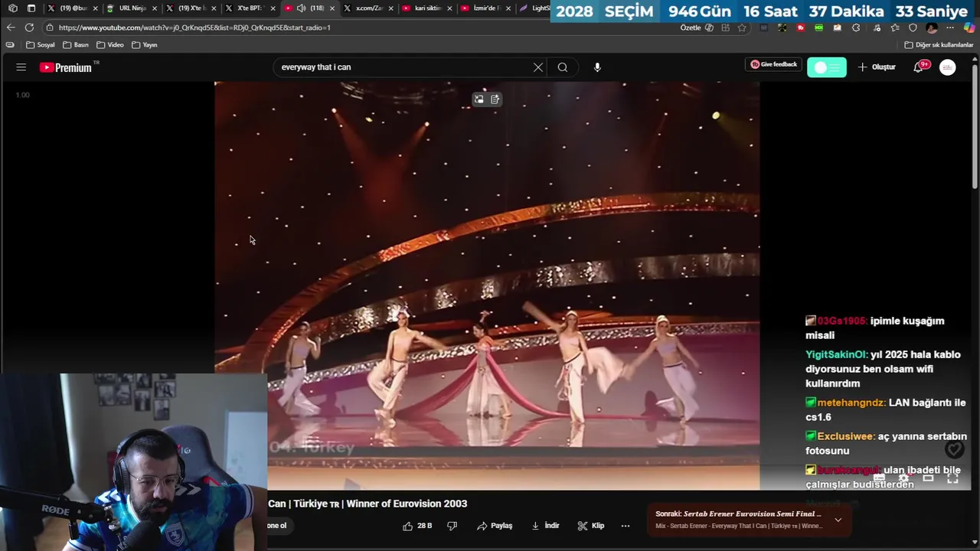Add page to favorites with the star
Viewport: 980px width, 551px height.
[x=742, y=28]
